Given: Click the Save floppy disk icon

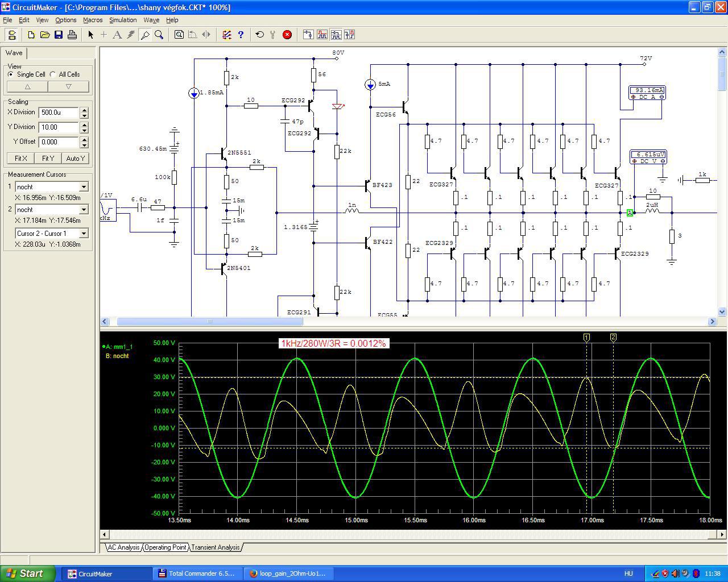Looking at the screenshot, I should point(59,35).
